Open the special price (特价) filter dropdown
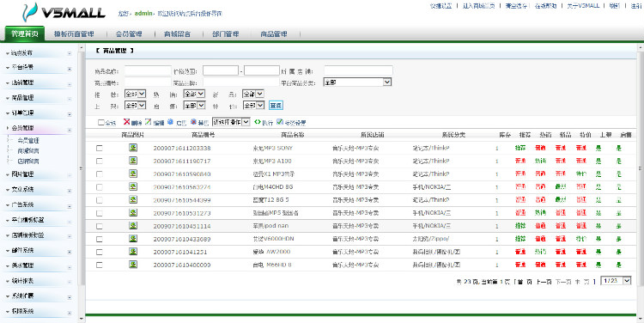This screenshot has height=323, width=644. click(x=253, y=105)
